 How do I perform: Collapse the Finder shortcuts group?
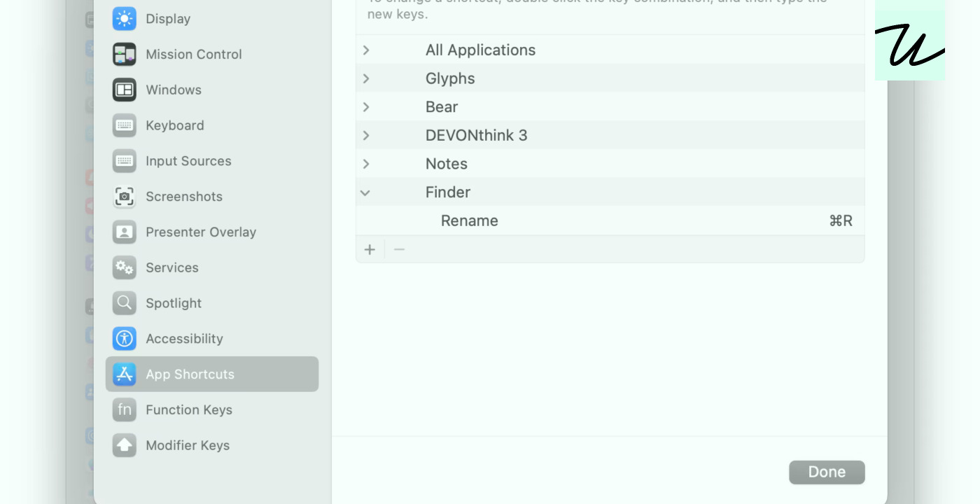pos(365,192)
